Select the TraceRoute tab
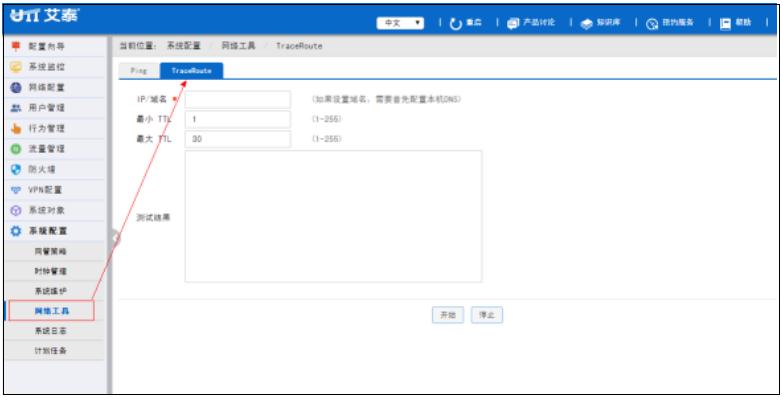This screenshot has height=397, width=782. (192, 71)
